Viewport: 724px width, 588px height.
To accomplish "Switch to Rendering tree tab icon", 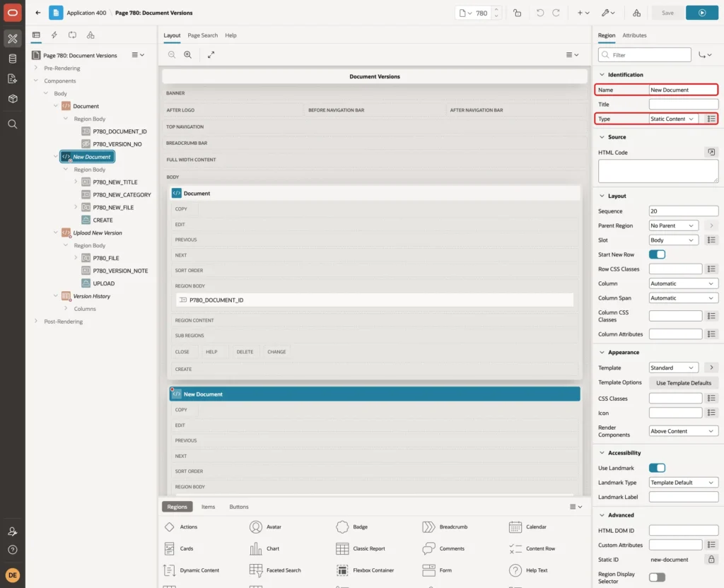I will pos(36,35).
